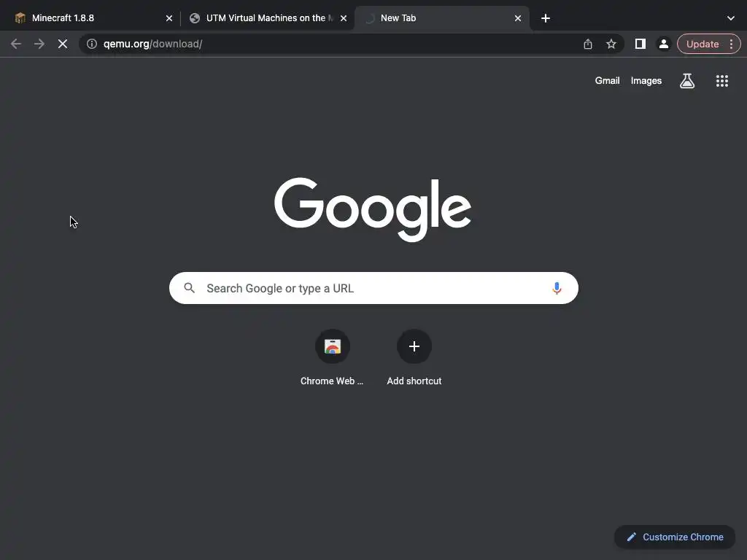The width and height of the screenshot is (747, 560).
Task: Open a new browser tab
Action: pyautogui.click(x=546, y=18)
